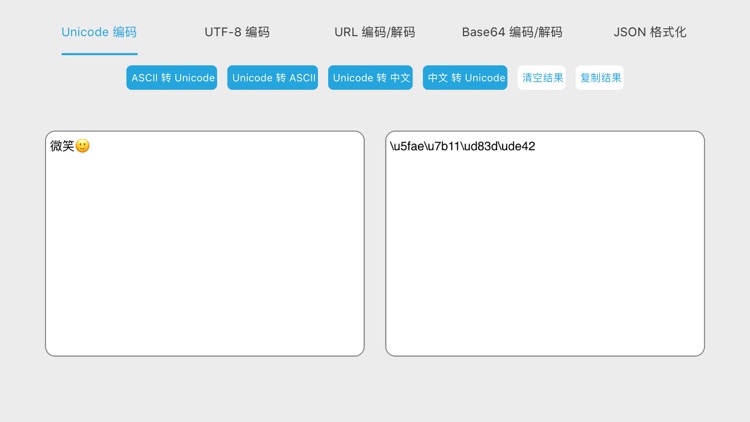
Task: Go to the Base64 编码/解码 tab
Action: click(512, 32)
